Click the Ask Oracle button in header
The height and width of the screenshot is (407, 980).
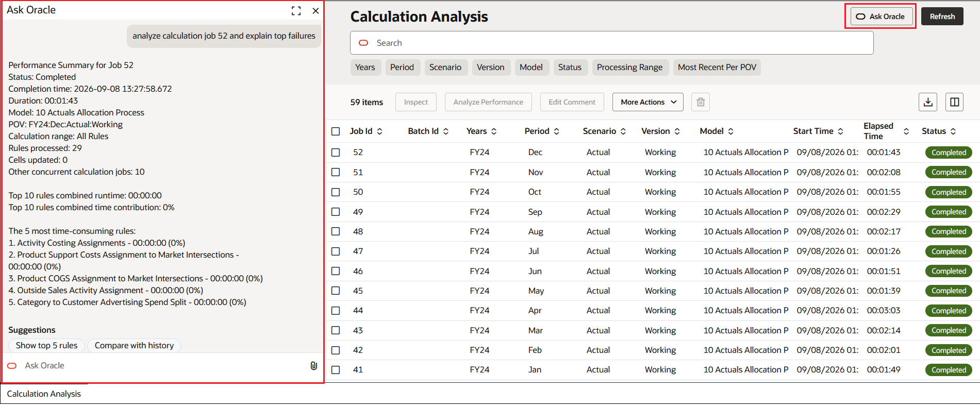881,16
